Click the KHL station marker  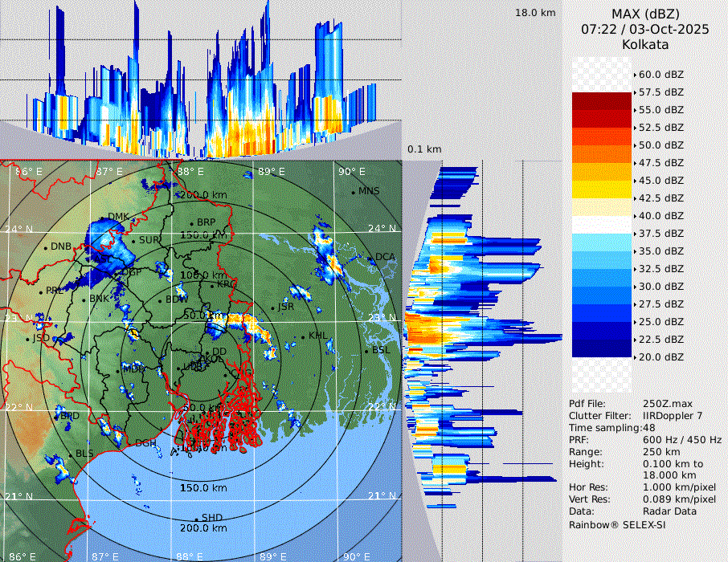tap(303, 336)
